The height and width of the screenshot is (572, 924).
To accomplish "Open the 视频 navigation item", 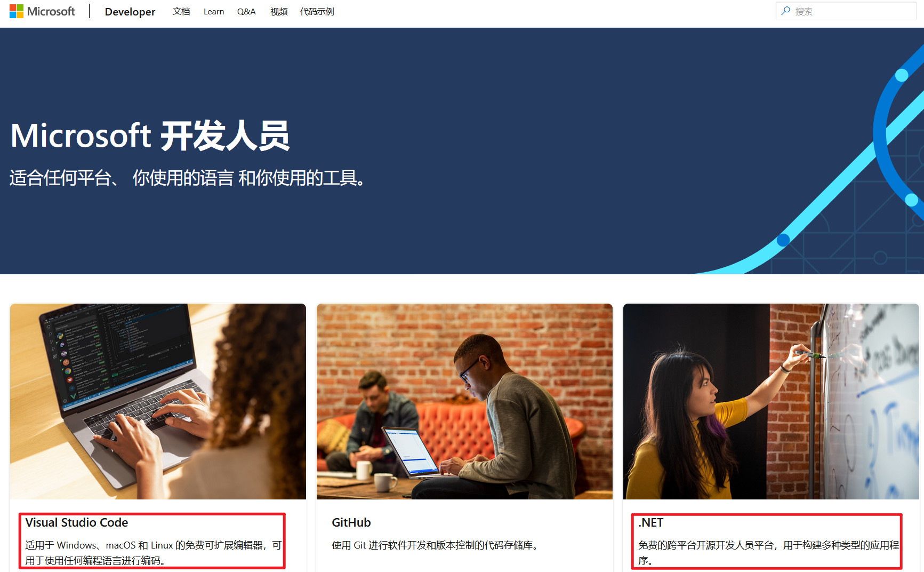I will [278, 11].
